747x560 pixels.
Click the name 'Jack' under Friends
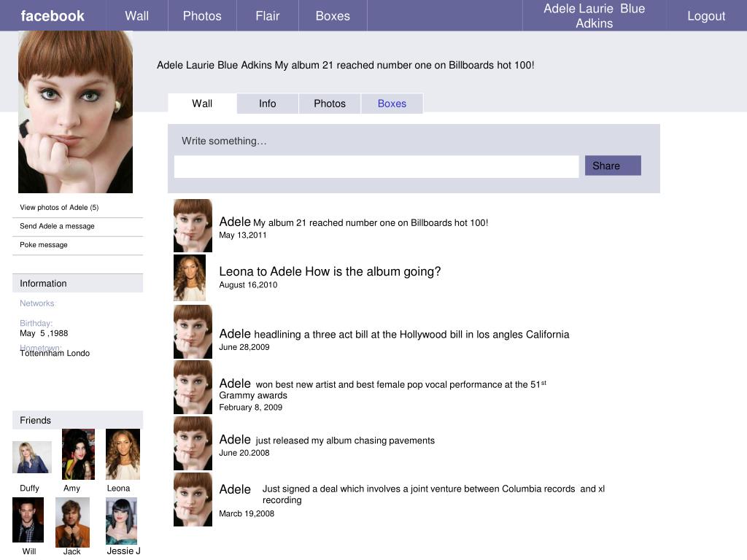pyautogui.click(x=72, y=551)
